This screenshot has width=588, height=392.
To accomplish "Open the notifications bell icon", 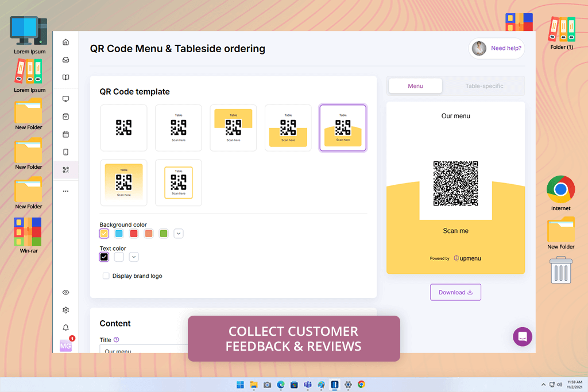I will pyautogui.click(x=65, y=328).
